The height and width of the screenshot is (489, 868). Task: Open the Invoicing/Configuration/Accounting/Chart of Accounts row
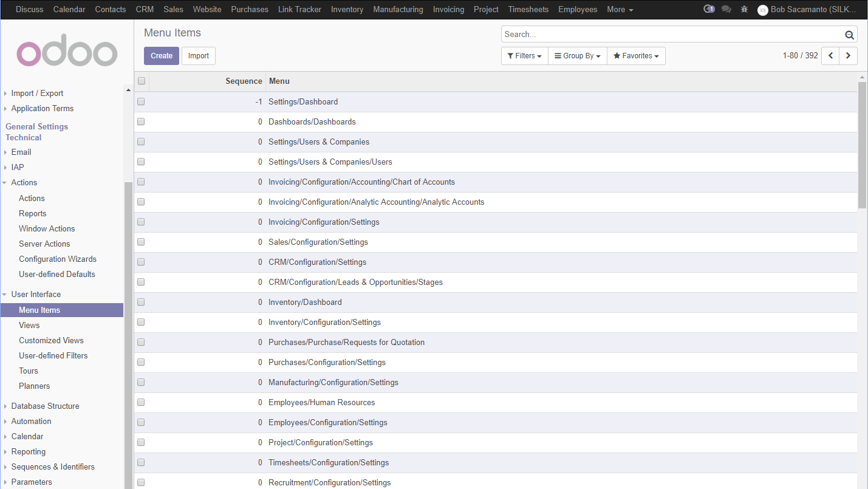coord(496,182)
